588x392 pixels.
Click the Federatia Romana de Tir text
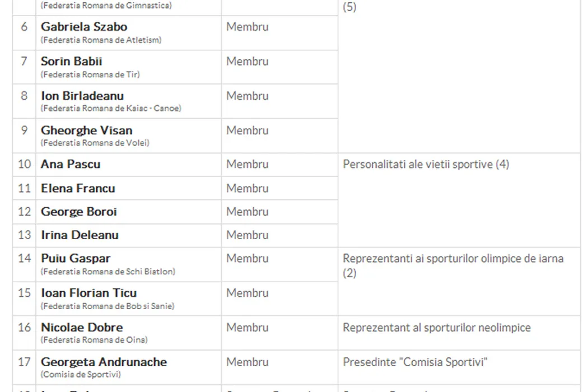90,74
